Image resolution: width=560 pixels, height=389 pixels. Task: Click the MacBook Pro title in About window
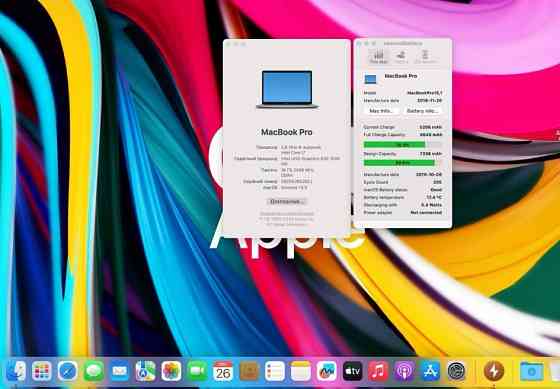(x=287, y=132)
